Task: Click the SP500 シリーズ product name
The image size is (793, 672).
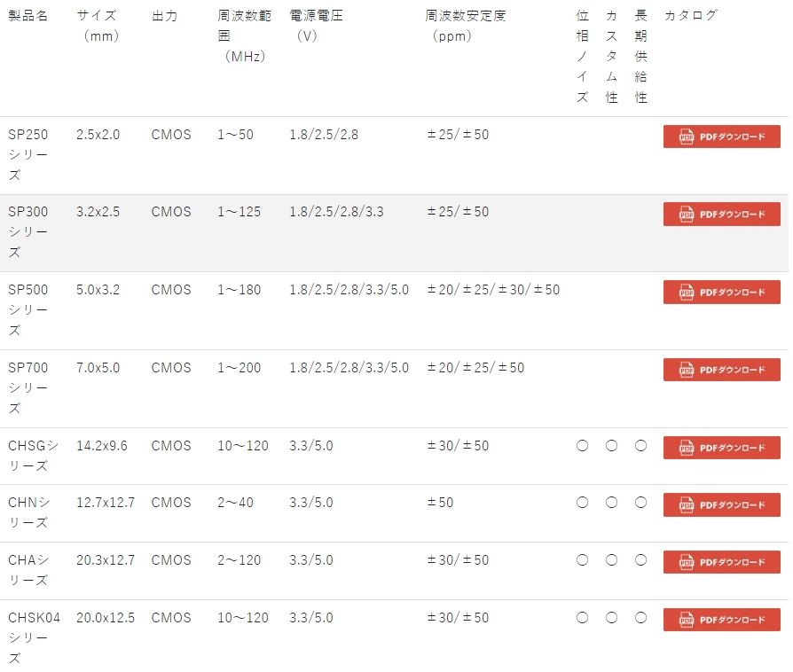Action: tap(28, 309)
